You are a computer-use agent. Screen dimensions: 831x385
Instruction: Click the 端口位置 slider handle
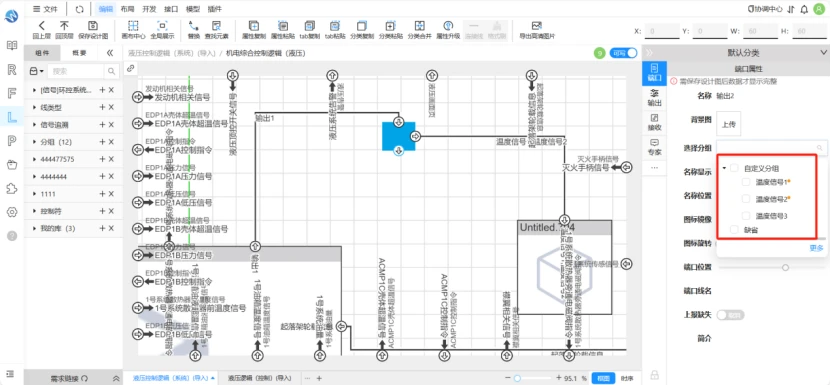click(785, 267)
